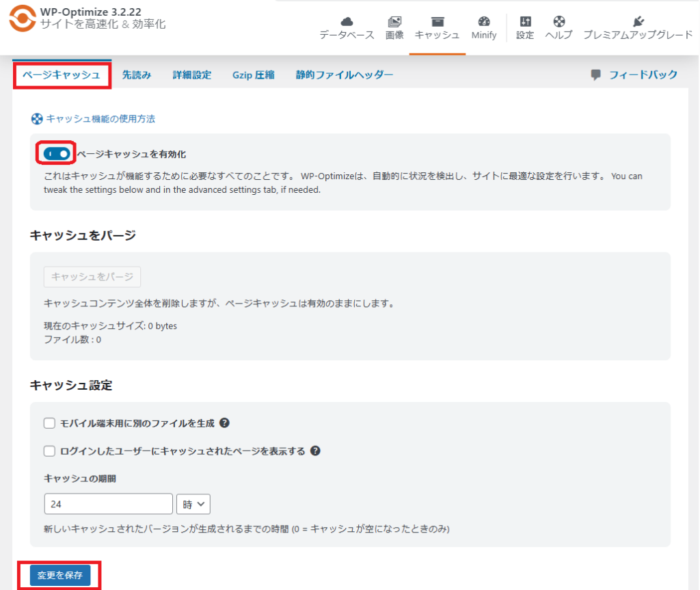Screen dimensions: 700x590
Task: Click text 現在のキャッシュサイズ: 0 bytes
Action: tap(110, 326)
